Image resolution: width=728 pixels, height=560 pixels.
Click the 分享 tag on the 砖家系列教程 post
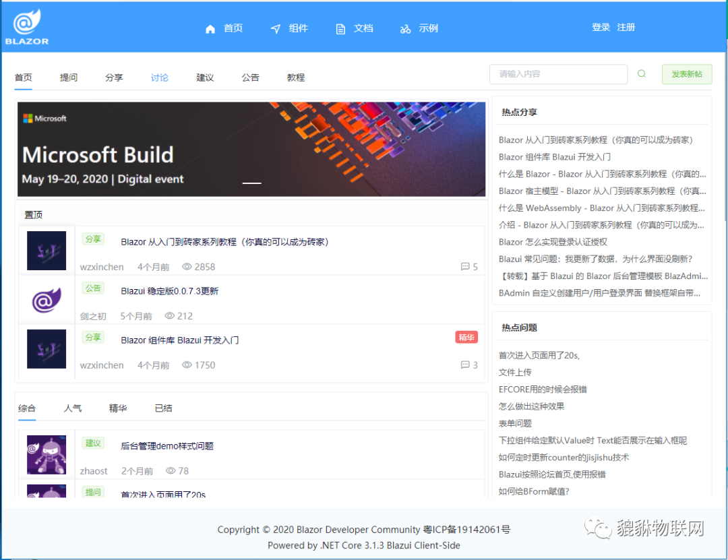pos(93,239)
